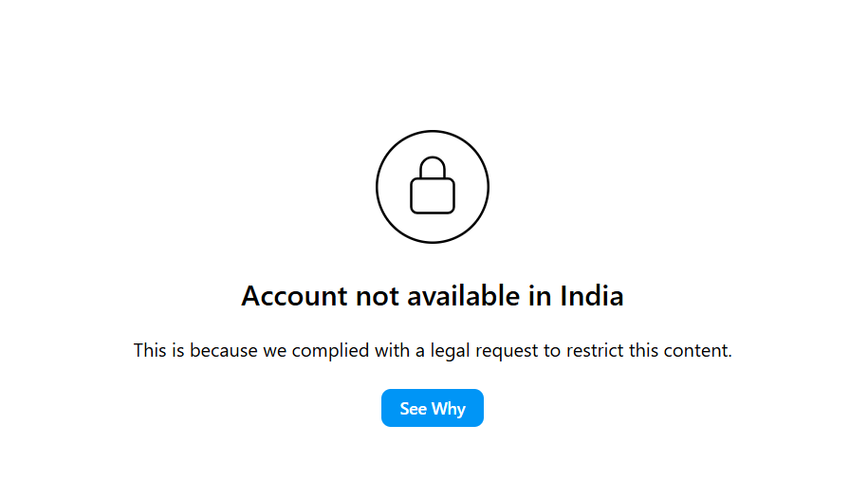Click the word 'Account' in the heading

click(x=294, y=296)
